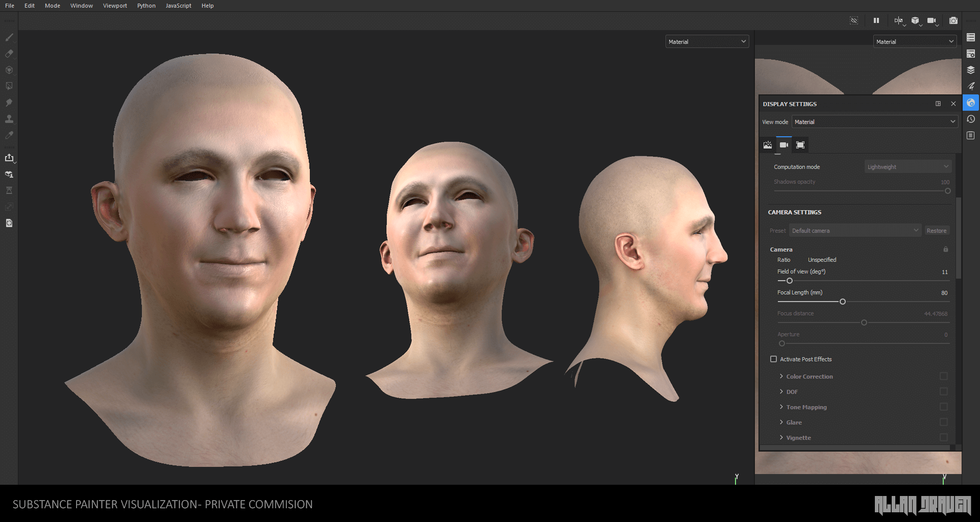The height and width of the screenshot is (522, 980).
Task: Enable Activate Post Effects checkbox
Action: [773, 359]
